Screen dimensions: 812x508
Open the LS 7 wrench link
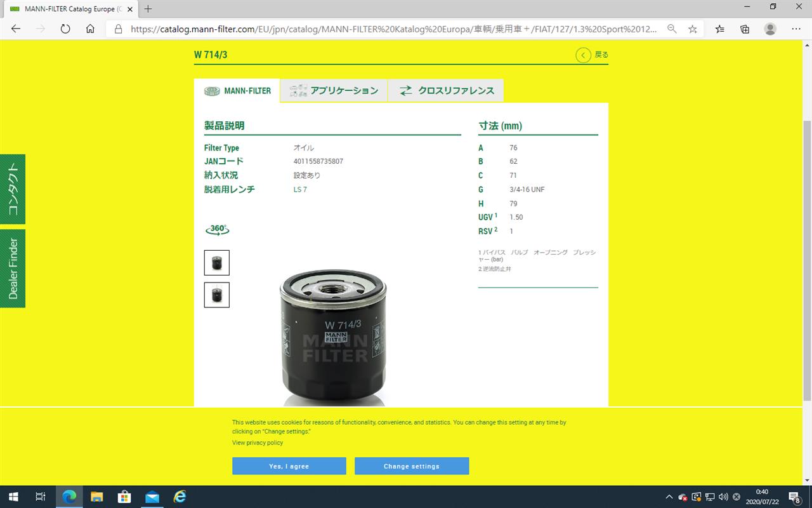(x=300, y=190)
